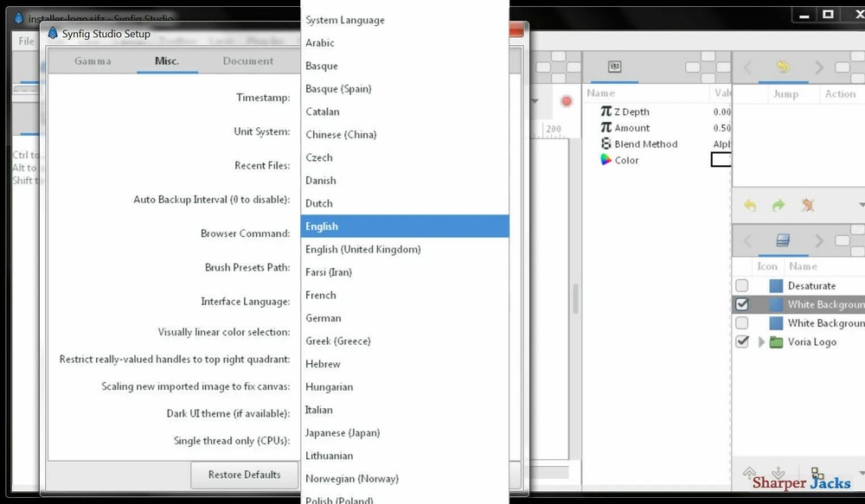Screen dimensions: 865x504
Task: Enable the Desaturate layer checkbox
Action: [742, 285]
